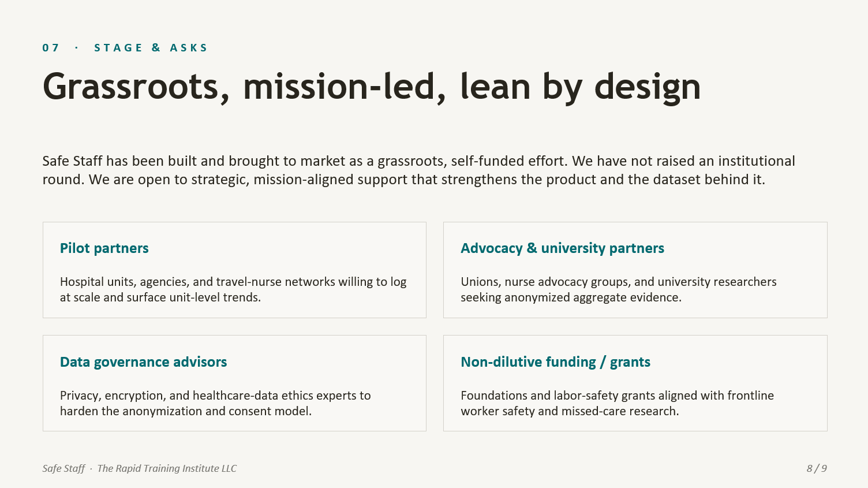The height and width of the screenshot is (488, 868).
Task: Select the Non-dilutive funding card box
Action: [635, 383]
